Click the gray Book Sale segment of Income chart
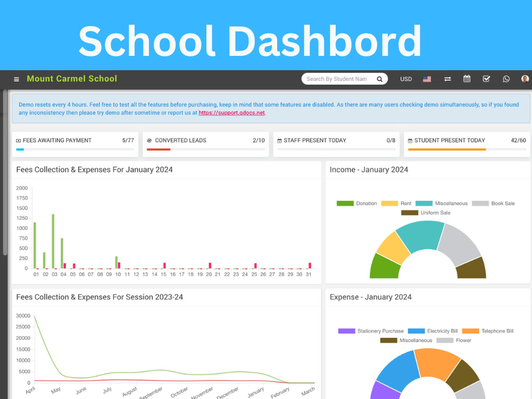This screenshot has width=532, height=399. [461, 243]
